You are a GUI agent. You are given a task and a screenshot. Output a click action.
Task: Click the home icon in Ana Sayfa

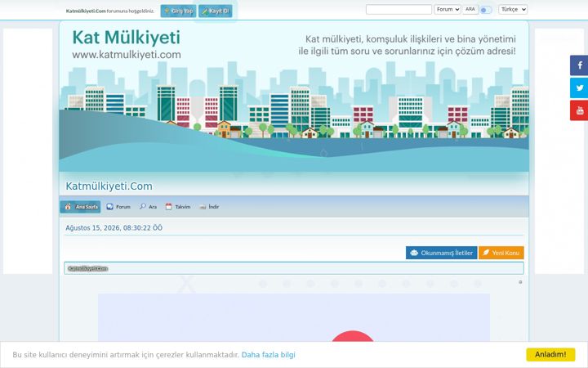coord(68,207)
